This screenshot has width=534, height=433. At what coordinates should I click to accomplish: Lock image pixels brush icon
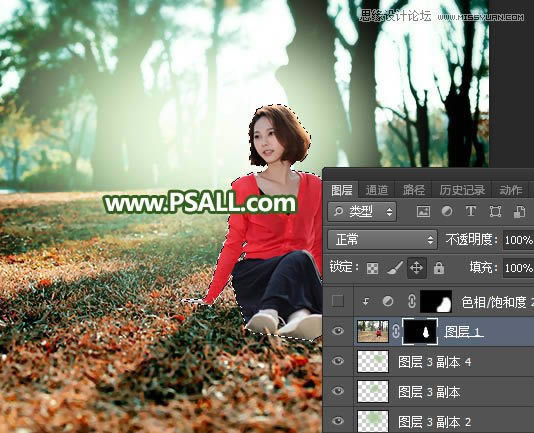tap(395, 268)
